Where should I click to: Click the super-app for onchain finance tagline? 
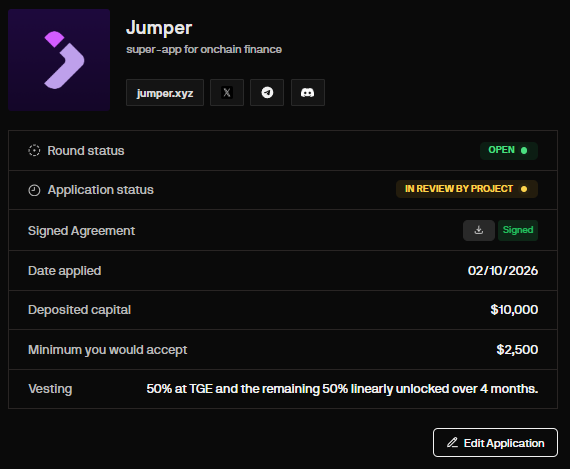point(204,49)
